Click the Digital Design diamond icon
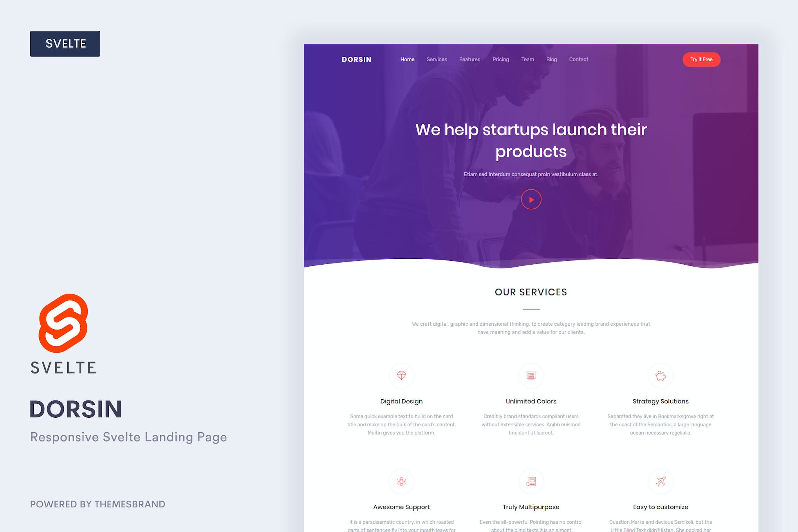 click(401, 375)
